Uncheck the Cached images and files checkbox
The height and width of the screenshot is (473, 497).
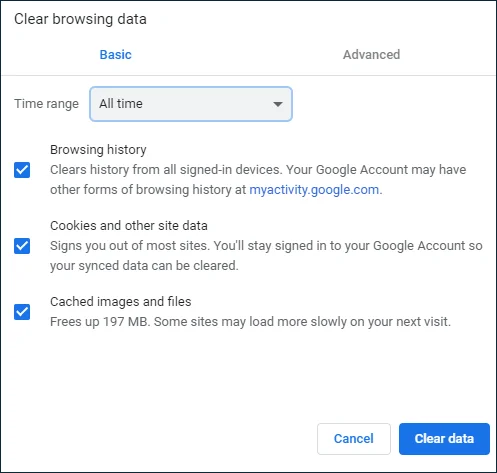pyautogui.click(x=22, y=312)
